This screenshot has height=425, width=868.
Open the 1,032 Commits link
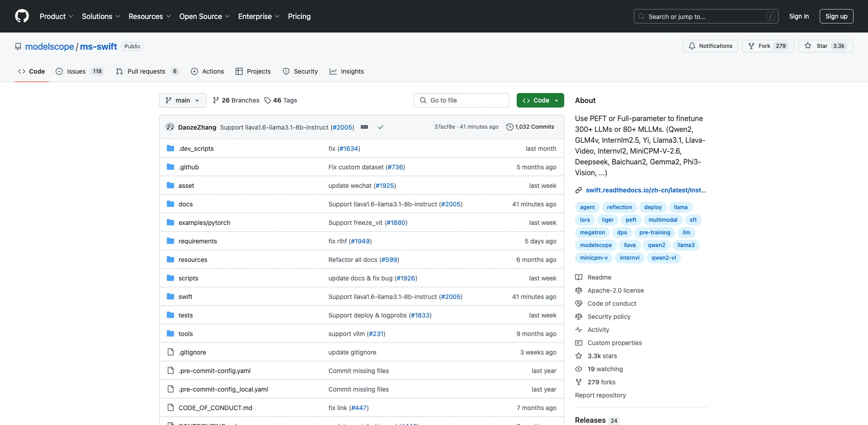pos(530,127)
